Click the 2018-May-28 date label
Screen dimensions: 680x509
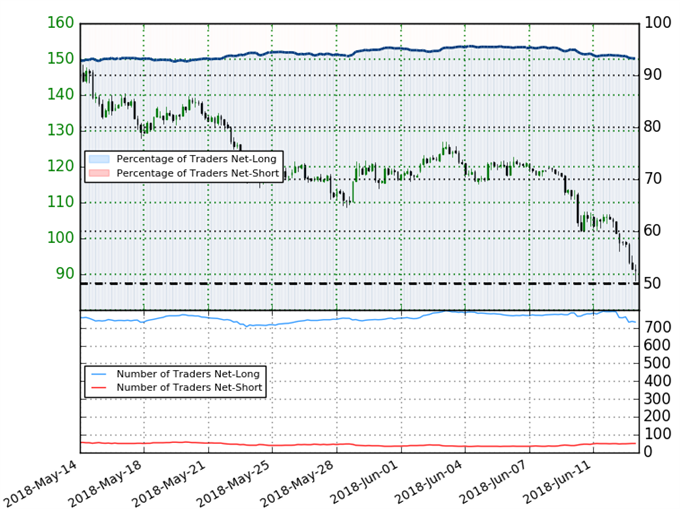pos(298,483)
